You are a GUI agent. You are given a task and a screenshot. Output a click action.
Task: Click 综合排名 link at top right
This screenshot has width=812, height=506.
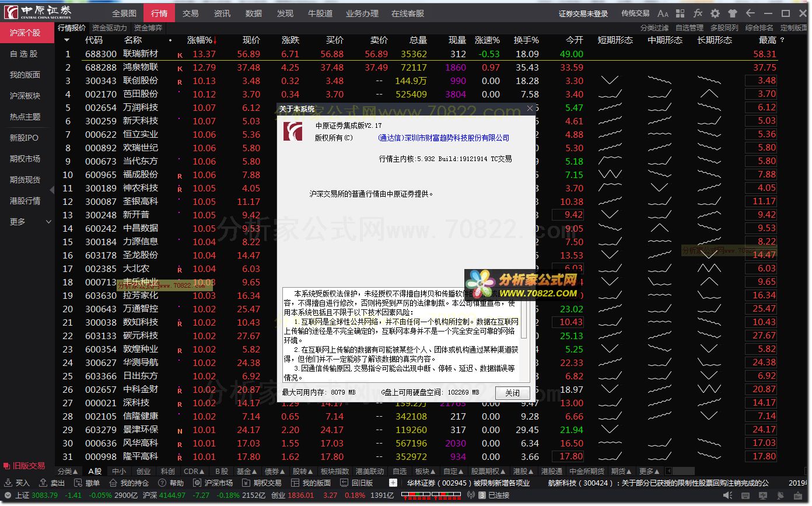click(x=759, y=27)
